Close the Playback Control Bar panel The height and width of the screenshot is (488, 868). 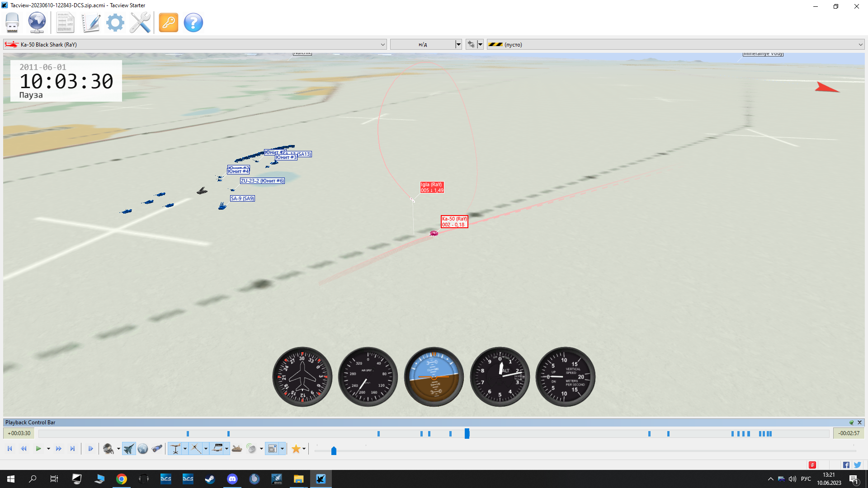coord(860,422)
